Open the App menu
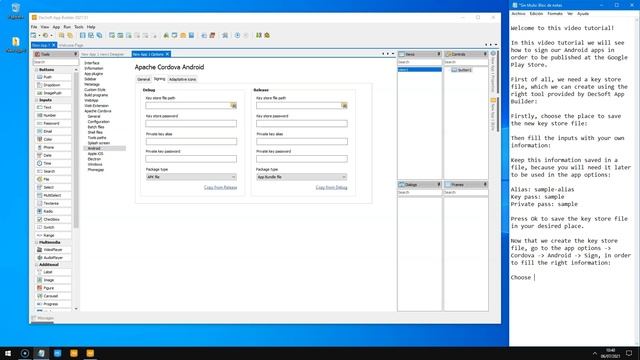This screenshot has width=640, height=360. (x=56, y=27)
